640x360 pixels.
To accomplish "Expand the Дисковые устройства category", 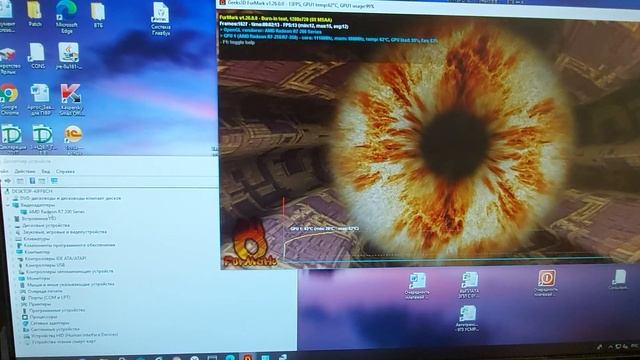I will tap(11, 225).
